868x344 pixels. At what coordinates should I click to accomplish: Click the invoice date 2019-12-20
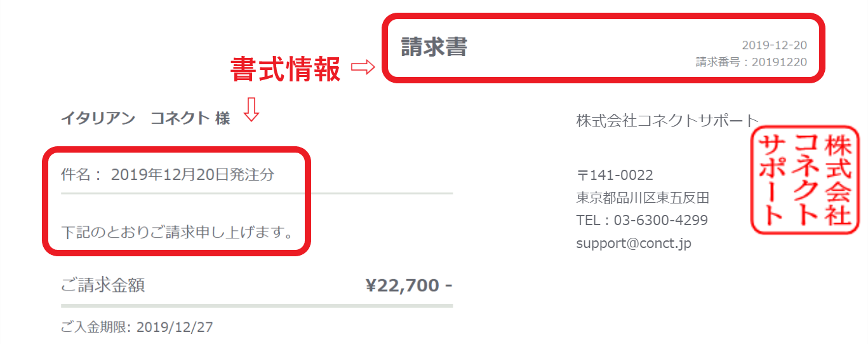click(x=774, y=45)
